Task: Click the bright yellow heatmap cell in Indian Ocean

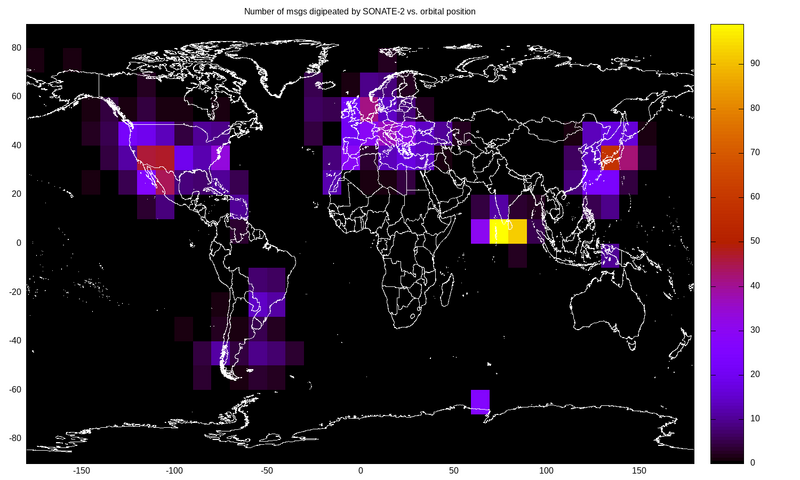Action: (508, 232)
